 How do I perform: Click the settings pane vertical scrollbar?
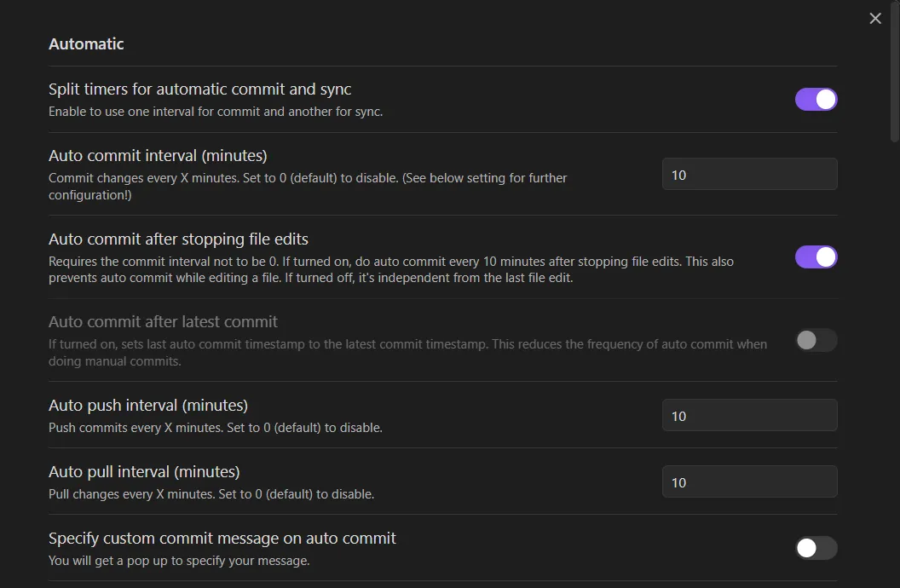894,85
